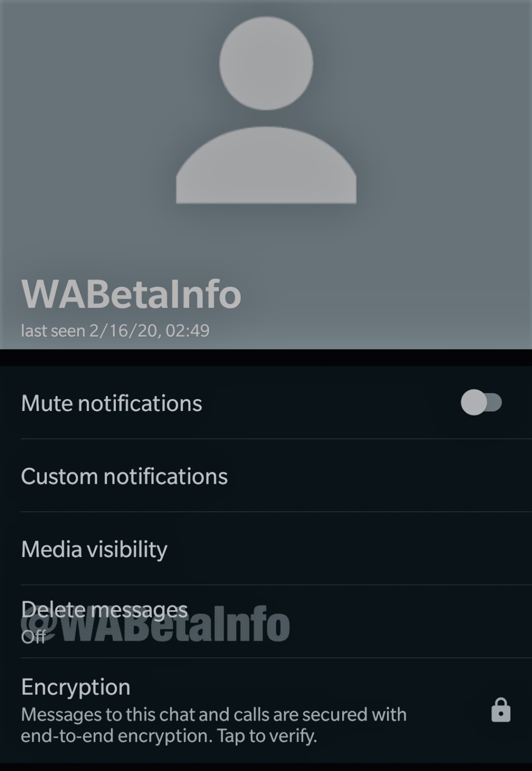Tap the @WABetaInfo watermark text
Image resolution: width=532 pixels, height=771 pixels.
click(155, 624)
